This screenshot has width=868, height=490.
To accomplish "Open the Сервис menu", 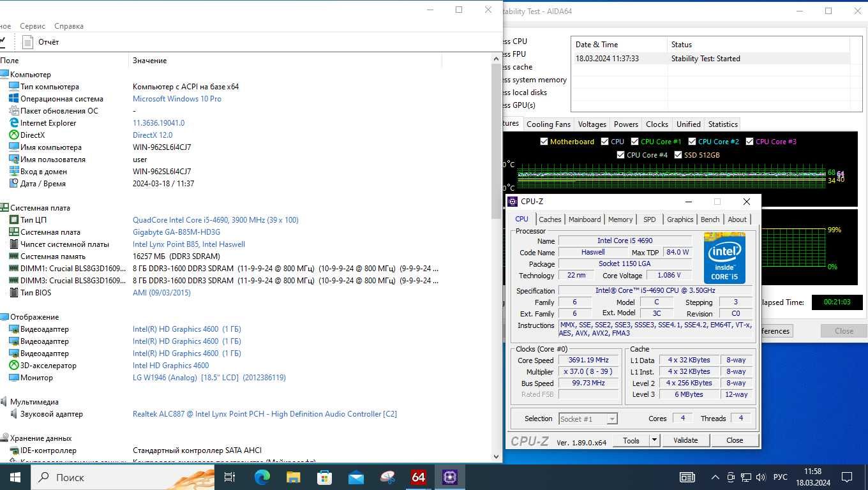I will (x=33, y=26).
